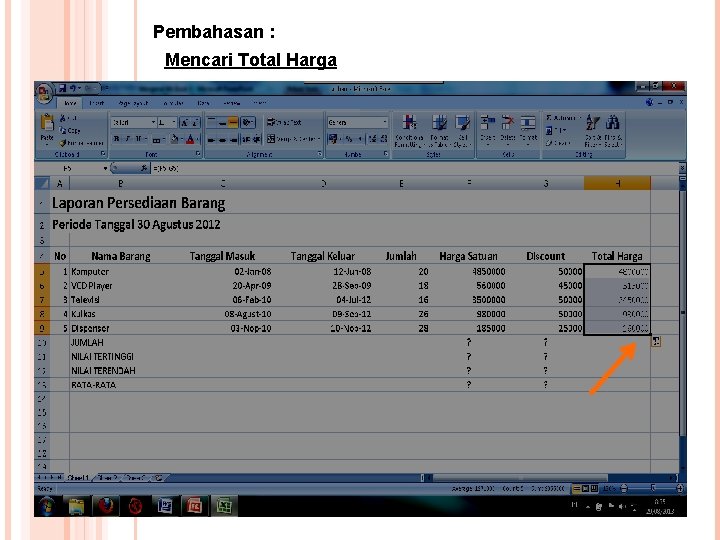
Task: Click Delete cells icon
Action: [507, 123]
